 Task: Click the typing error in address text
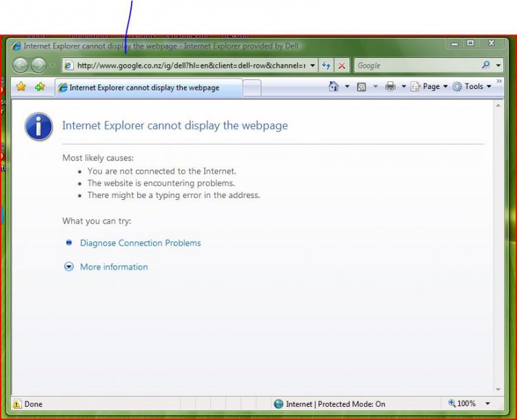[x=174, y=195]
